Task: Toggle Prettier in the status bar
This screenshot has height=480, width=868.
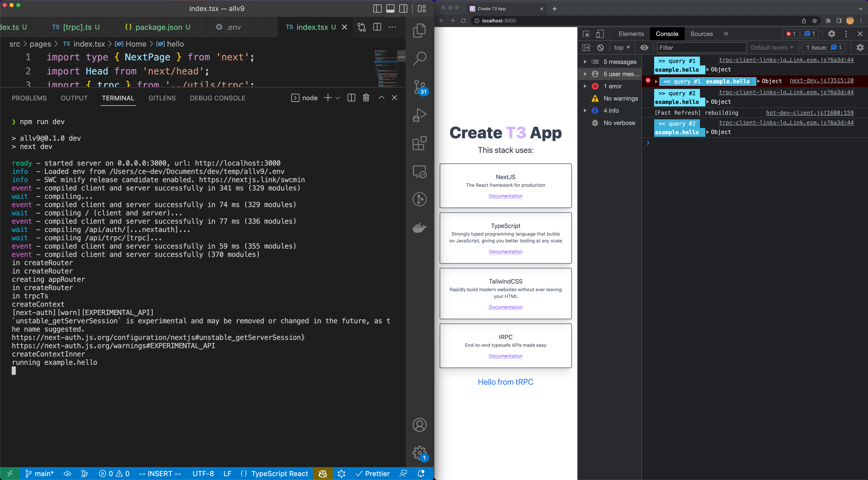Action: (x=372, y=474)
